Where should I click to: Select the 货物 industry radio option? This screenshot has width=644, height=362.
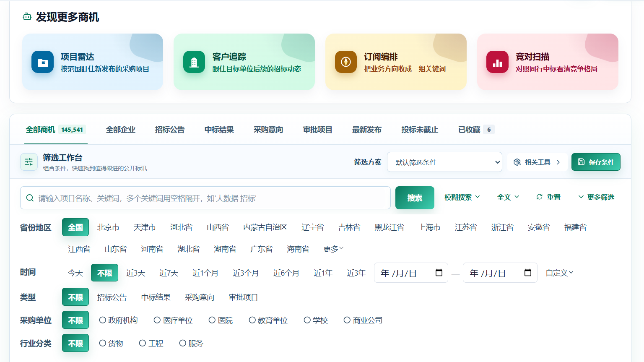tap(103, 343)
